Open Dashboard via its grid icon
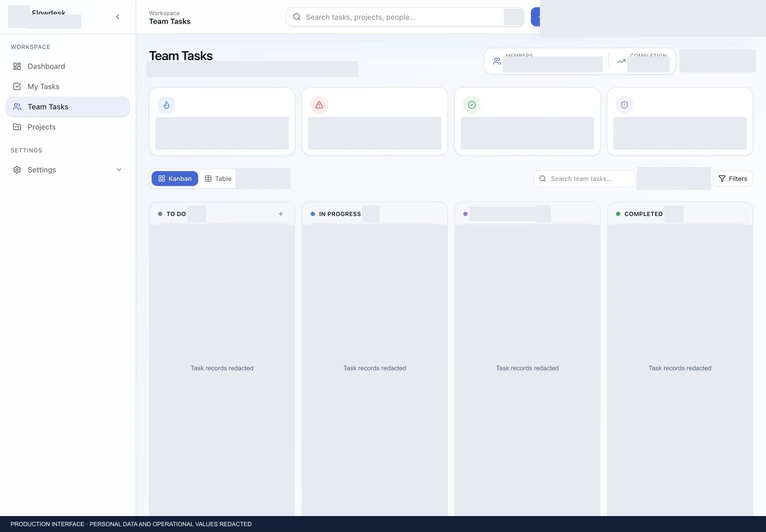The width and height of the screenshot is (766, 532). click(x=17, y=66)
